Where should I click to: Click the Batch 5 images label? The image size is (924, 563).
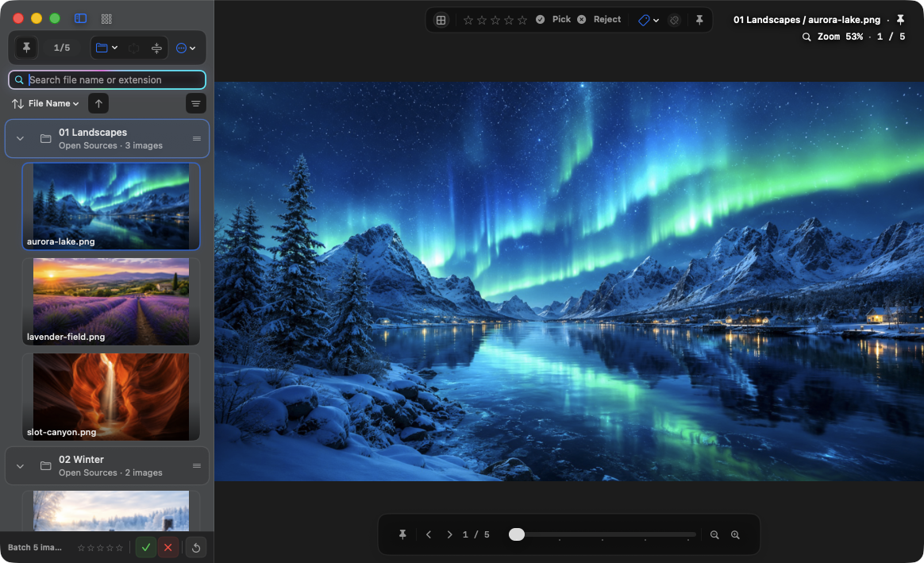(35, 547)
